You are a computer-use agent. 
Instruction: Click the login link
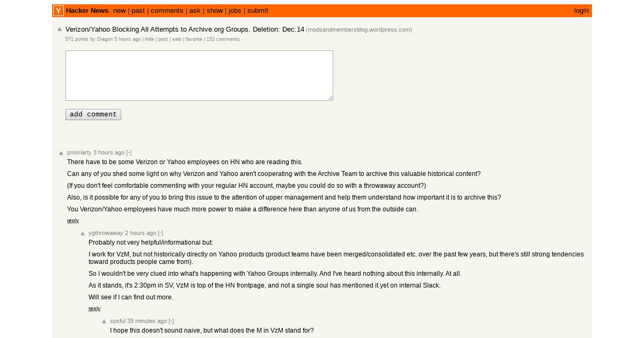coord(581,11)
